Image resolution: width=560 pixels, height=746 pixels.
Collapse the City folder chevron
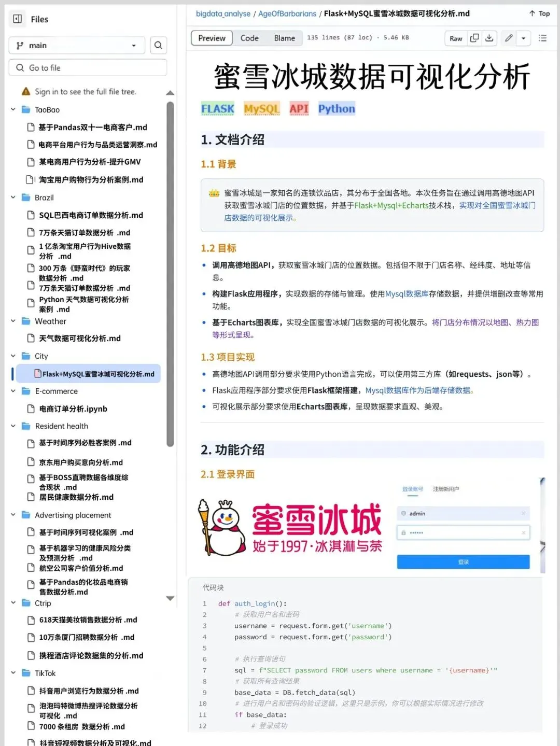(x=13, y=356)
